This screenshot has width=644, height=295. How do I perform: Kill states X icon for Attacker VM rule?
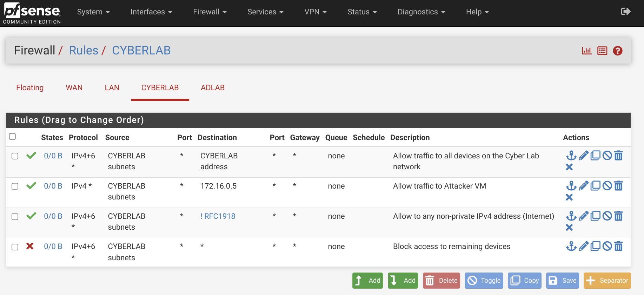pos(569,197)
